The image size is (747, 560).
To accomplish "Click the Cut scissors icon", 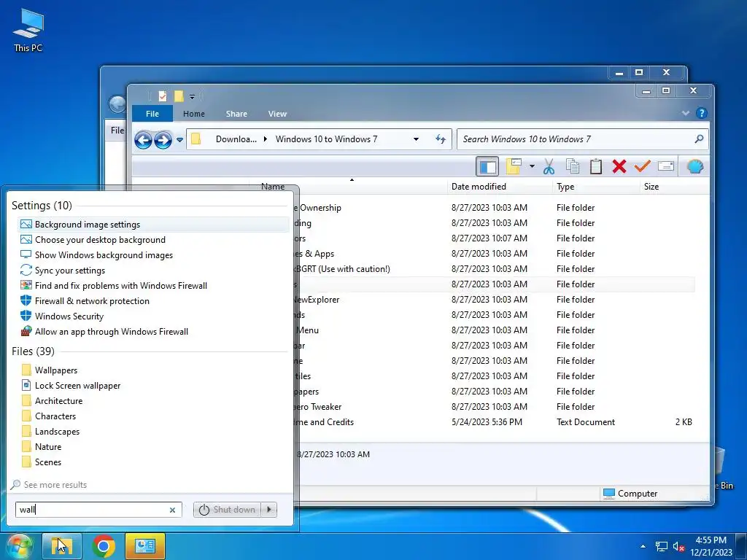I will pyautogui.click(x=549, y=167).
